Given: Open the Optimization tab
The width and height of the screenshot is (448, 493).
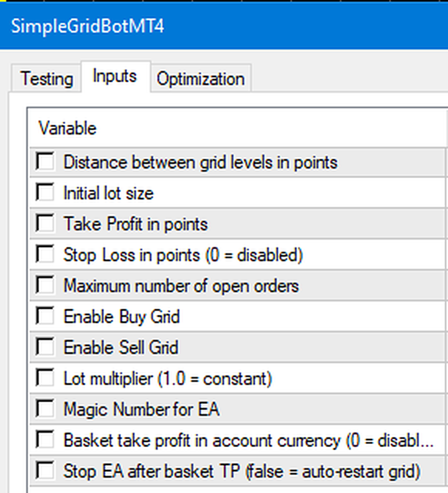Looking at the screenshot, I should click(x=200, y=78).
